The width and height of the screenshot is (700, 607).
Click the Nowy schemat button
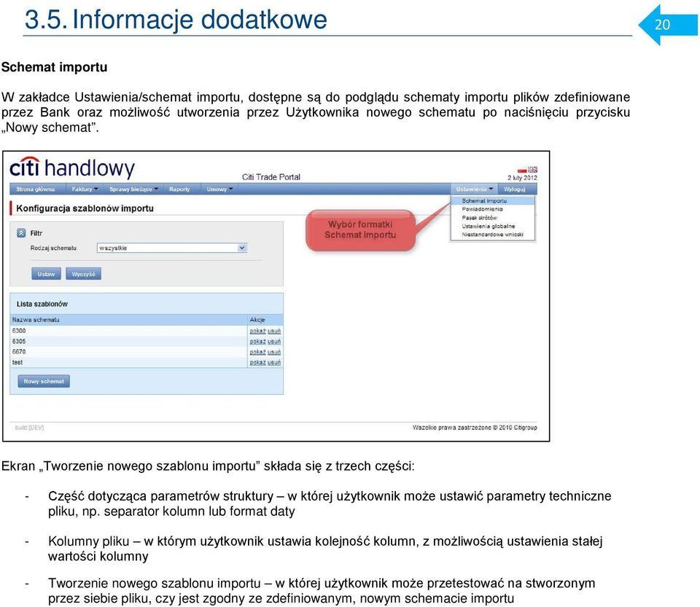[44, 381]
